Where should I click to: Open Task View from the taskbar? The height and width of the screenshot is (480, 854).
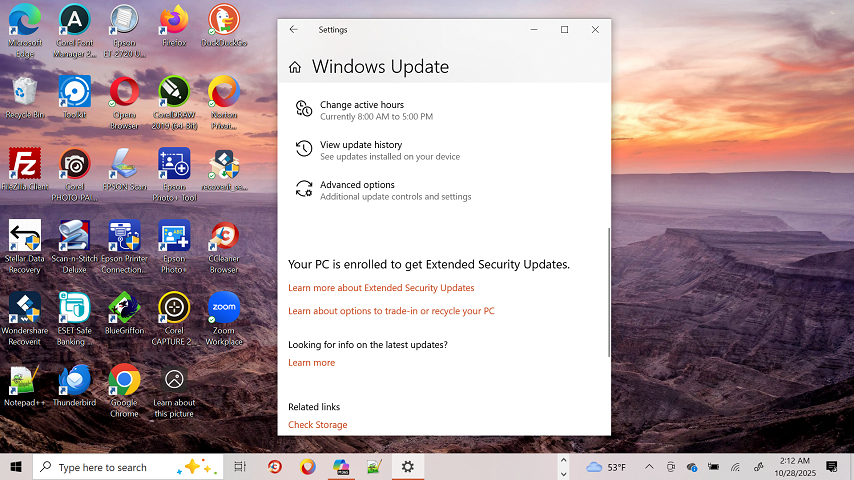(x=240, y=467)
